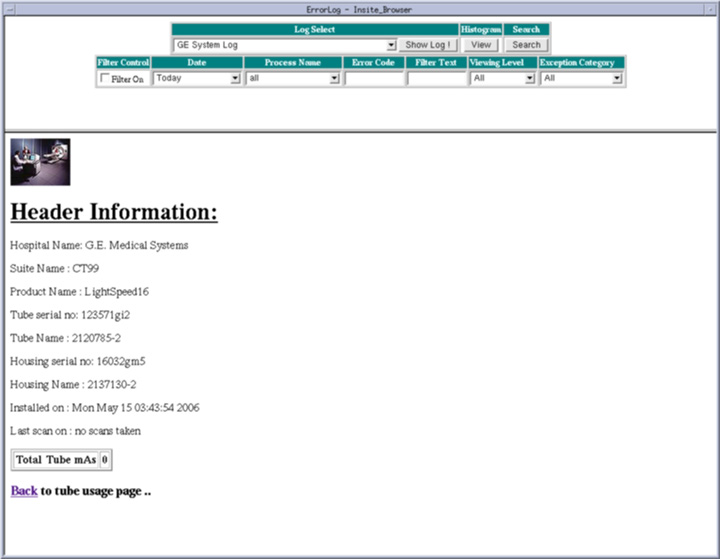
Task: Focus the Error Code text field
Action: pos(374,78)
